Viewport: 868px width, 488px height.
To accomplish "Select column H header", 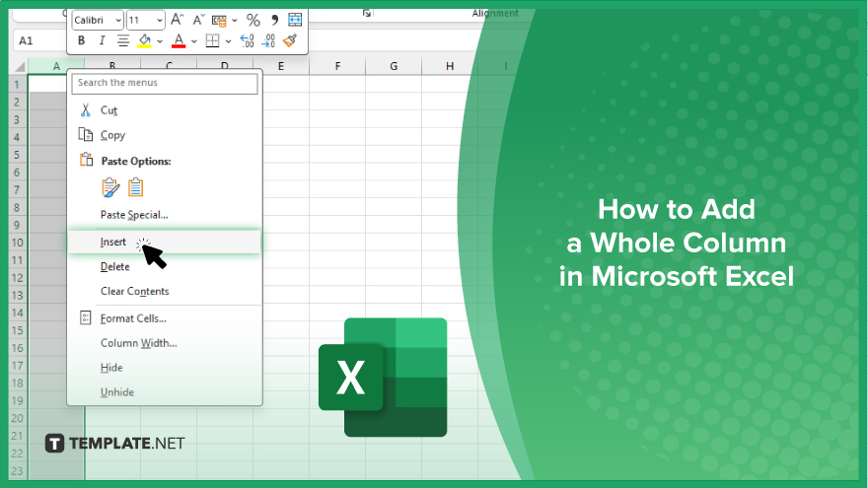I will click(450, 66).
